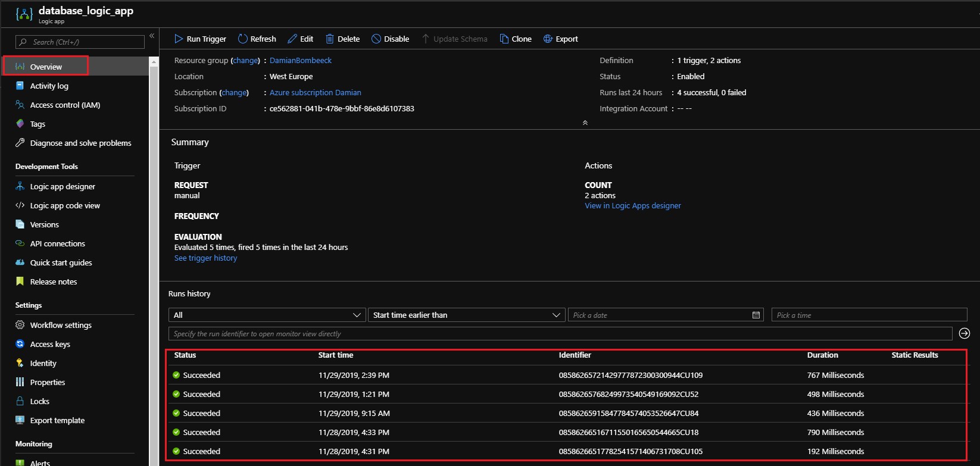The image size is (980, 466).
Task: Click the Versions icon in sidebar
Action: [x=20, y=224]
